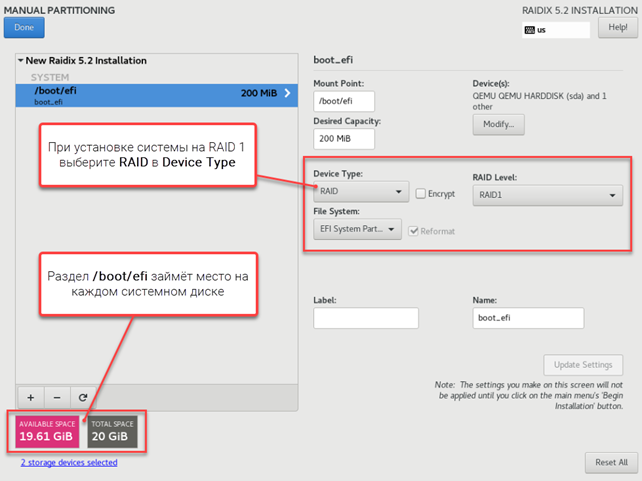642x481 pixels.
Task: Open the File System dropdown
Action: [359, 230]
